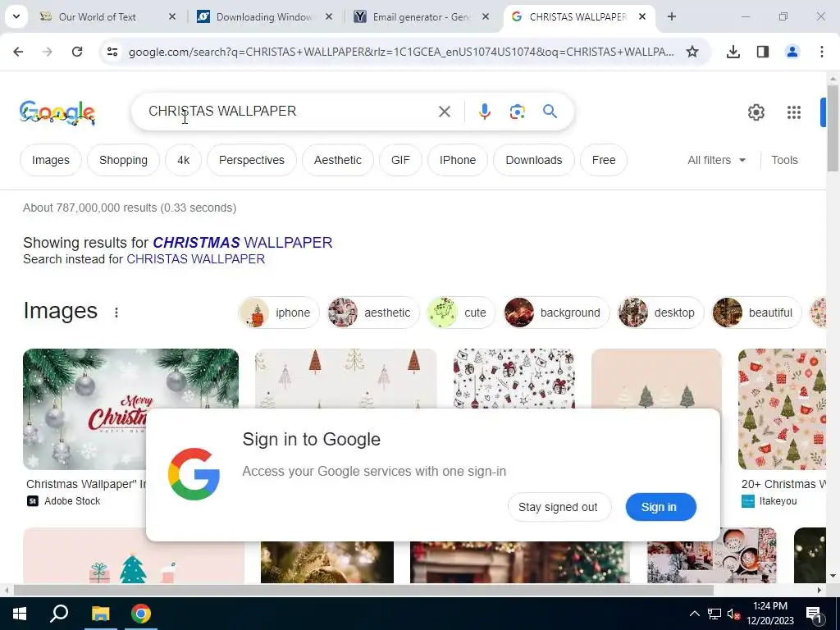Viewport: 840px width, 630px height.
Task: Choose Stay signed out
Action: tap(558, 507)
